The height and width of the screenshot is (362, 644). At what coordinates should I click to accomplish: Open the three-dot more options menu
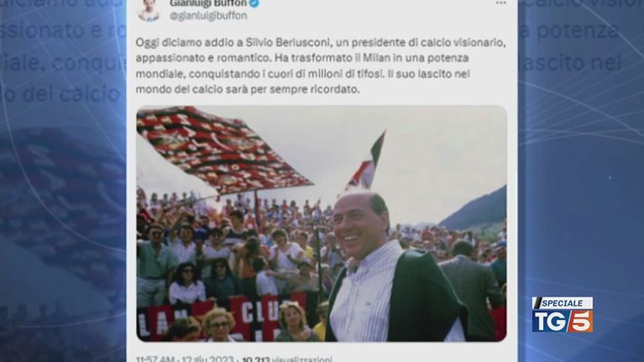pyautogui.click(x=500, y=3)
